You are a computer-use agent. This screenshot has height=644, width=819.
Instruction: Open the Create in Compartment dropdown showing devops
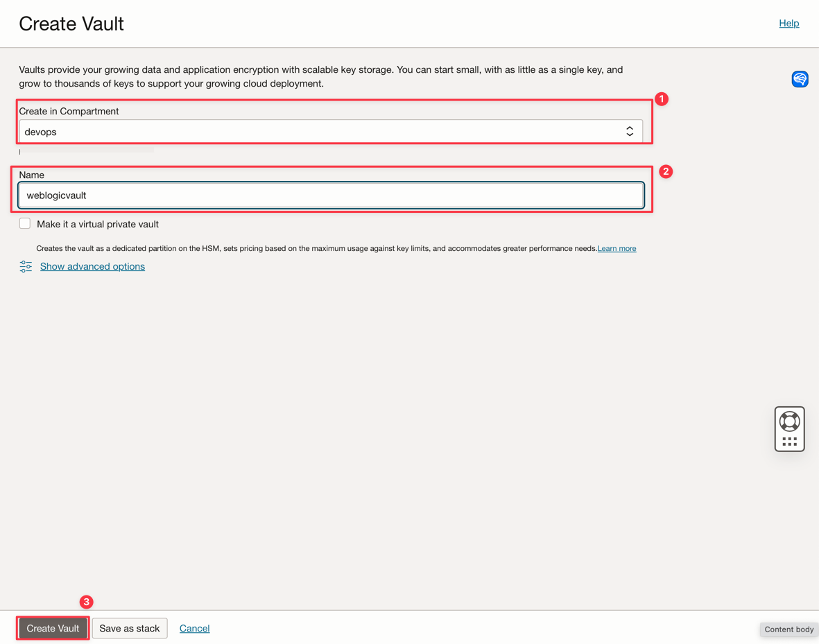326,132
